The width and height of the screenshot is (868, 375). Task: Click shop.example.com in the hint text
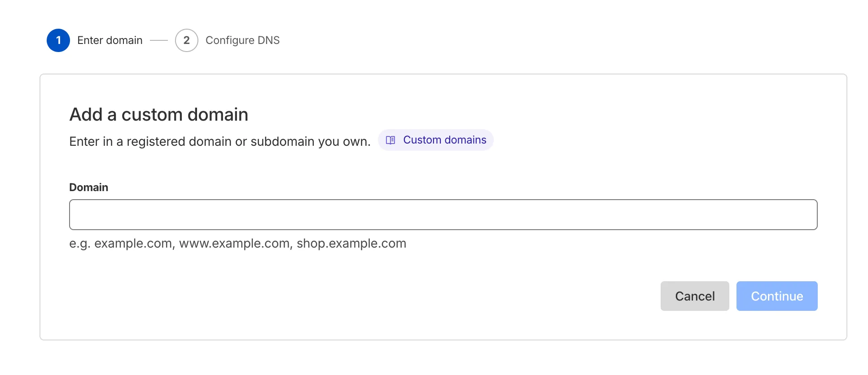click(x=351, y=244)
